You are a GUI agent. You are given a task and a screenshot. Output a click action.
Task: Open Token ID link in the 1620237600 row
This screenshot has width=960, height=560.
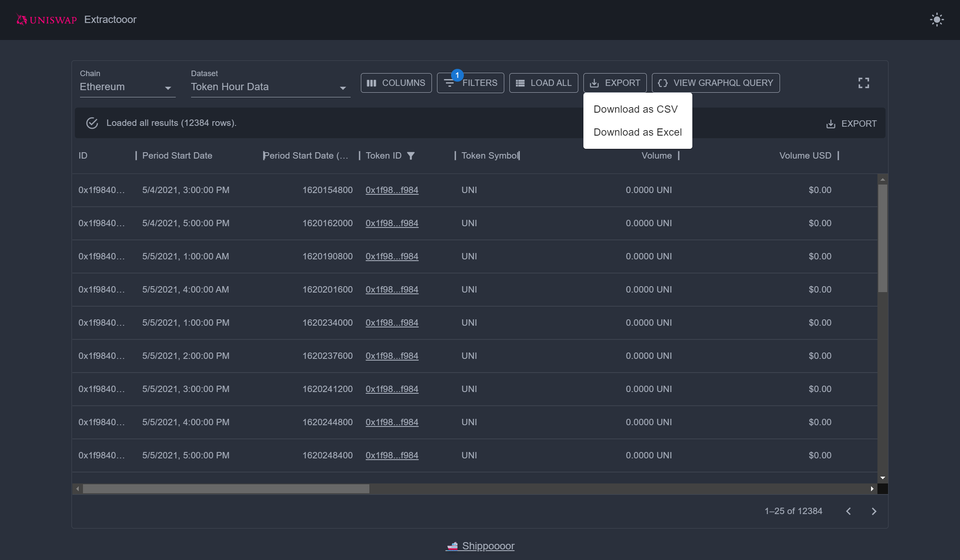(x=392, y=356)
